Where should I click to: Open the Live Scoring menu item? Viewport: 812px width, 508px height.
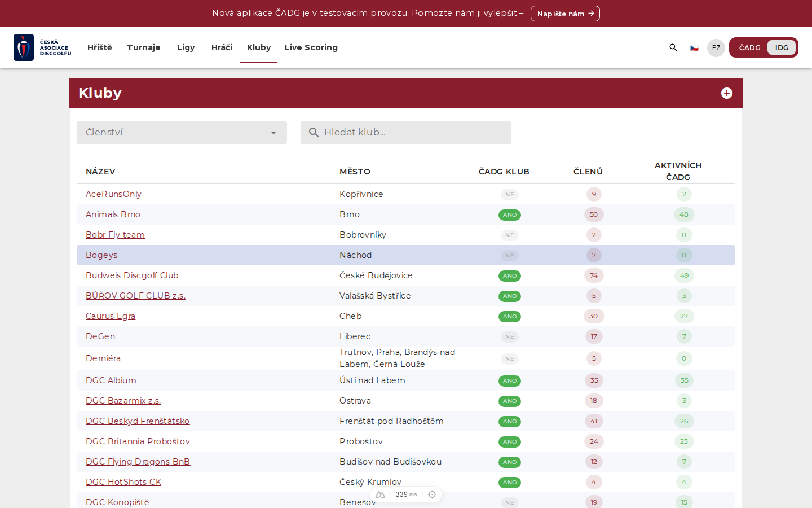[311, 47]
